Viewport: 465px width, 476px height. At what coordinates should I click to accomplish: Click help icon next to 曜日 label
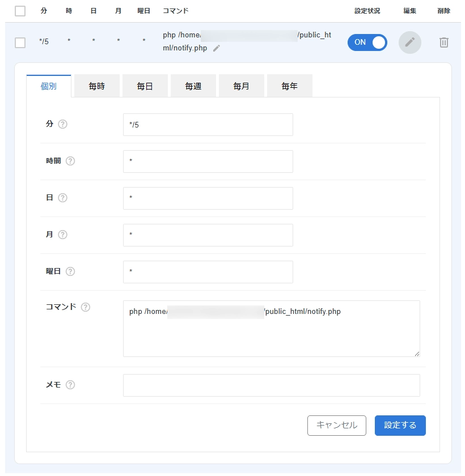pyautogui.click(x=70, y=271)
